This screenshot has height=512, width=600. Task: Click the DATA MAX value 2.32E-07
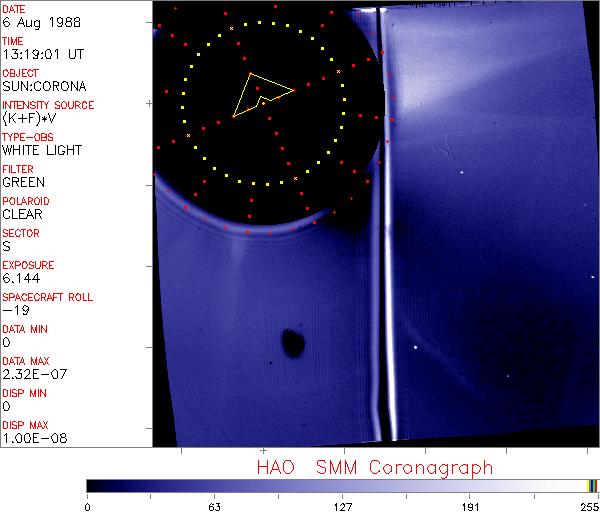tap(32, 374)
